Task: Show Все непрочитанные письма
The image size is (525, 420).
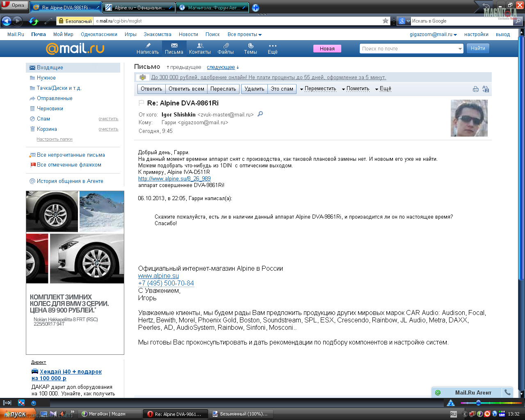Action: 71,155
